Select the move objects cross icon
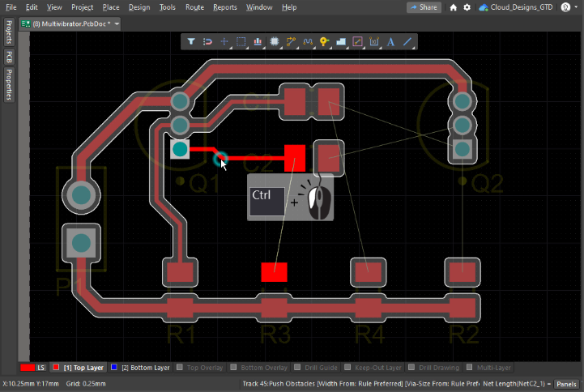Image resolution: width=584 pixels, height=392 pixels. [224, 41]
